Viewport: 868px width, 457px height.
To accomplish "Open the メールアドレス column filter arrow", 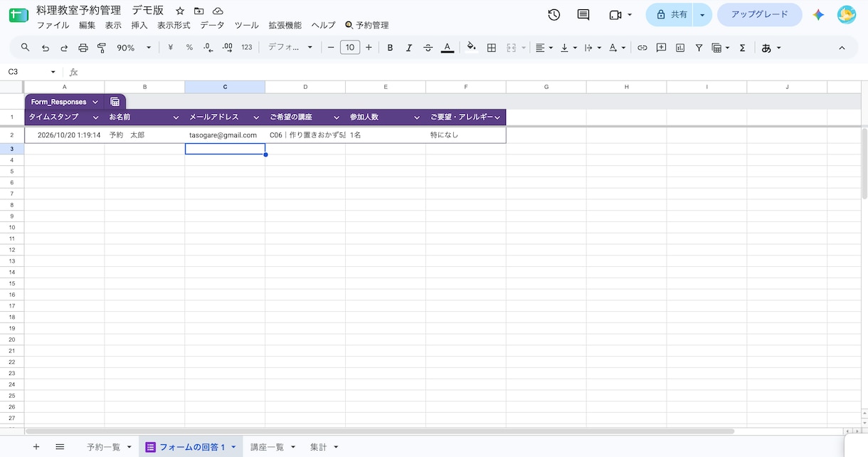I will [x=256, y=117].
